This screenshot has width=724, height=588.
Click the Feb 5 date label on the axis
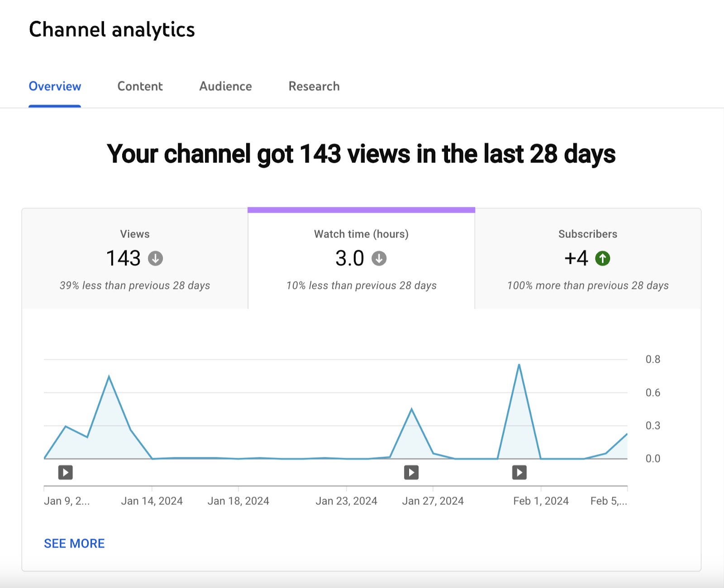(x=609, y=501)
